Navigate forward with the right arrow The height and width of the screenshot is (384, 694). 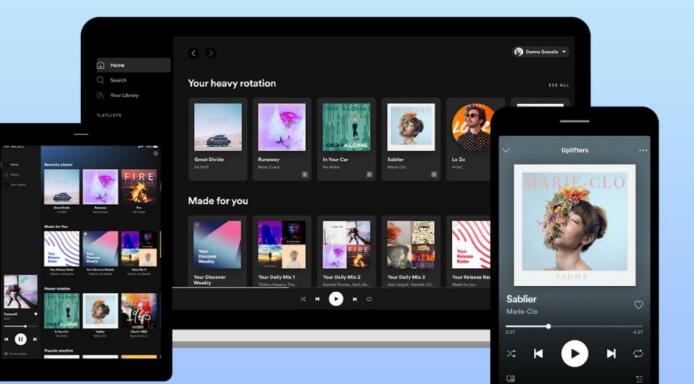pyautogui.click(x=211, y=53)
